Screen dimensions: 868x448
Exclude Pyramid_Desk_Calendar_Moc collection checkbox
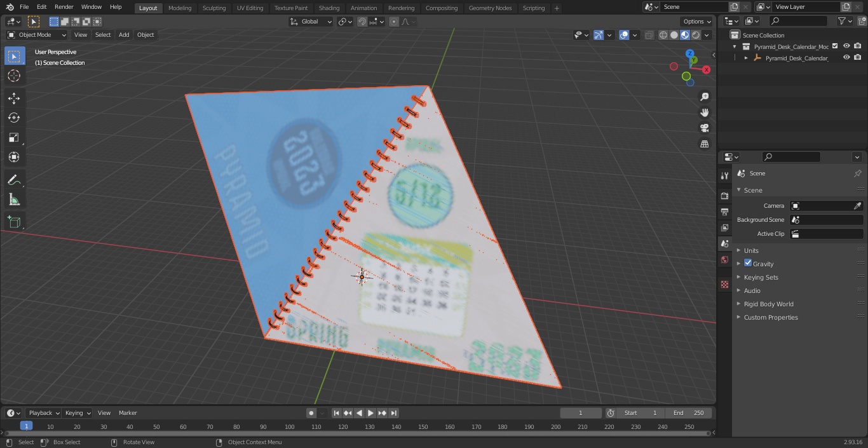coord(835,46)
